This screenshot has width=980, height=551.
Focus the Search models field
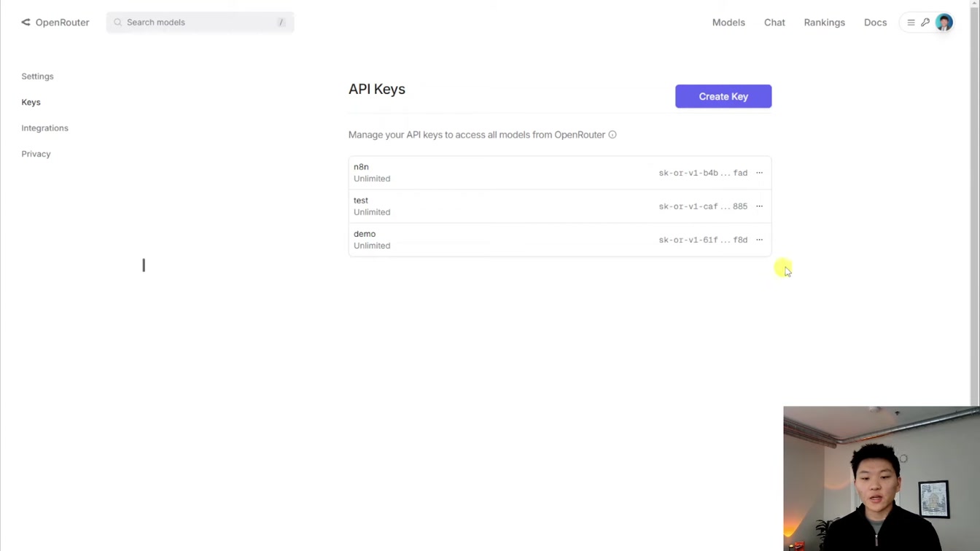click(200, 23)
